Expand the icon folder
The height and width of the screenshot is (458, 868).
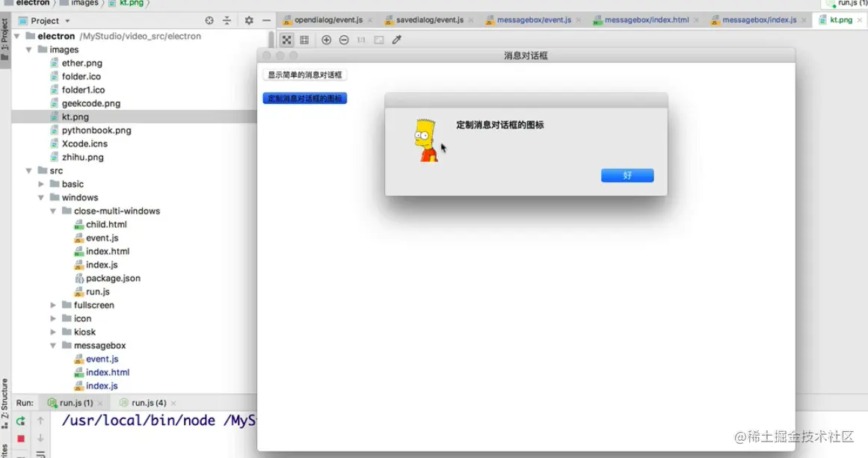point(53,318)
